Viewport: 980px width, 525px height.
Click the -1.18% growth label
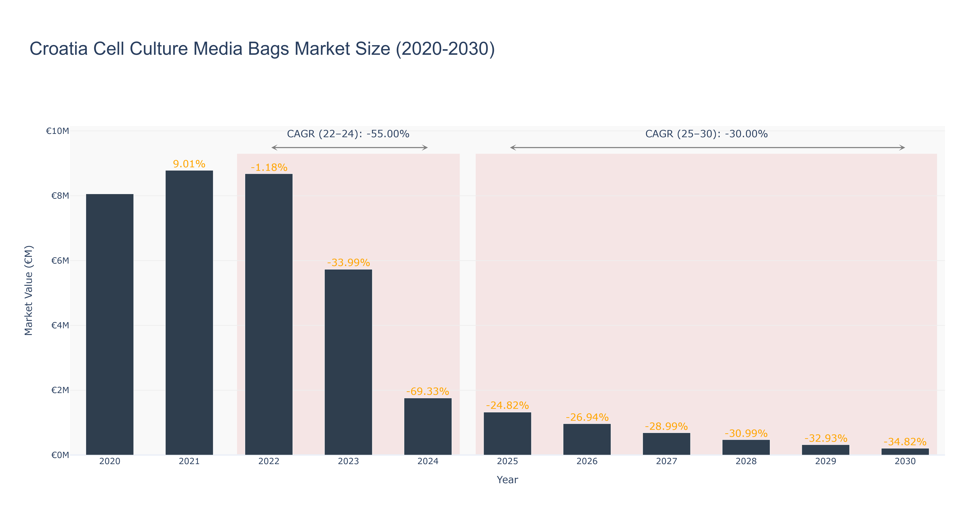click(x=269, y=167)
